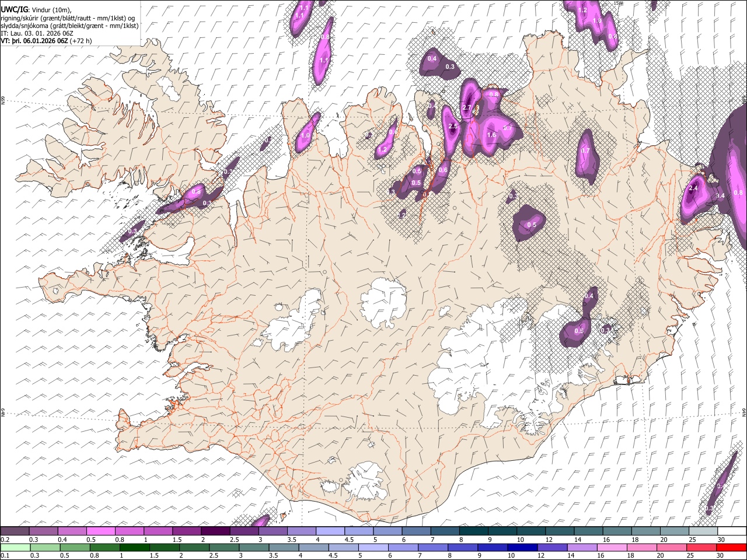
Task: Select the magenta swatch above upper-row 1.5
Action: click(187, 531)
